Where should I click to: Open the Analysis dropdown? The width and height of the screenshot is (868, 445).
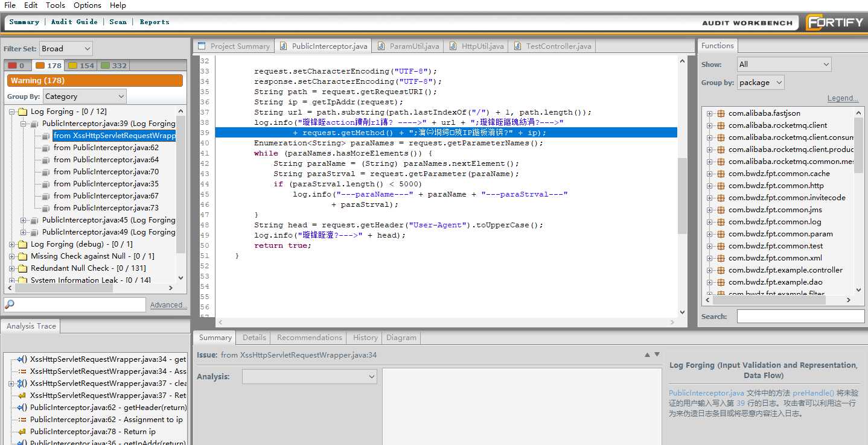pos(310,376)
